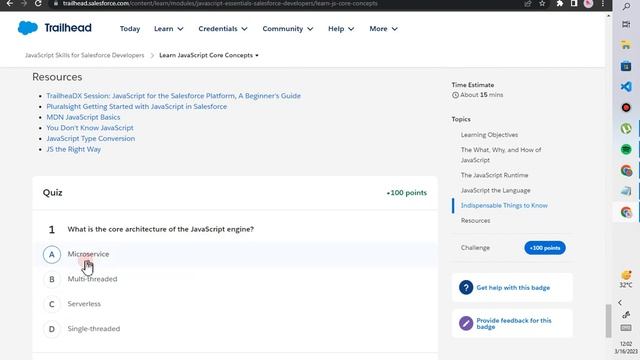
Task: Click the purple pencil feedback icon
Action: (466, 323)
